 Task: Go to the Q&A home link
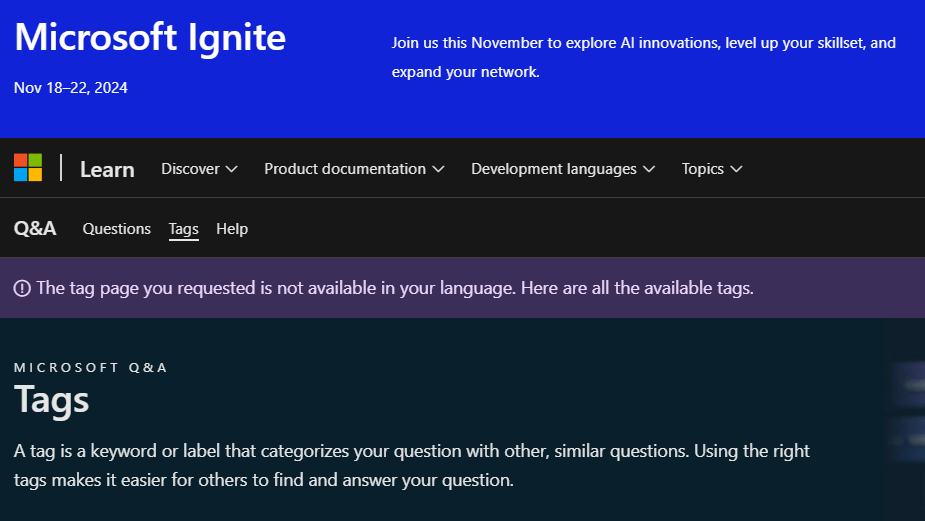(35, 228)
